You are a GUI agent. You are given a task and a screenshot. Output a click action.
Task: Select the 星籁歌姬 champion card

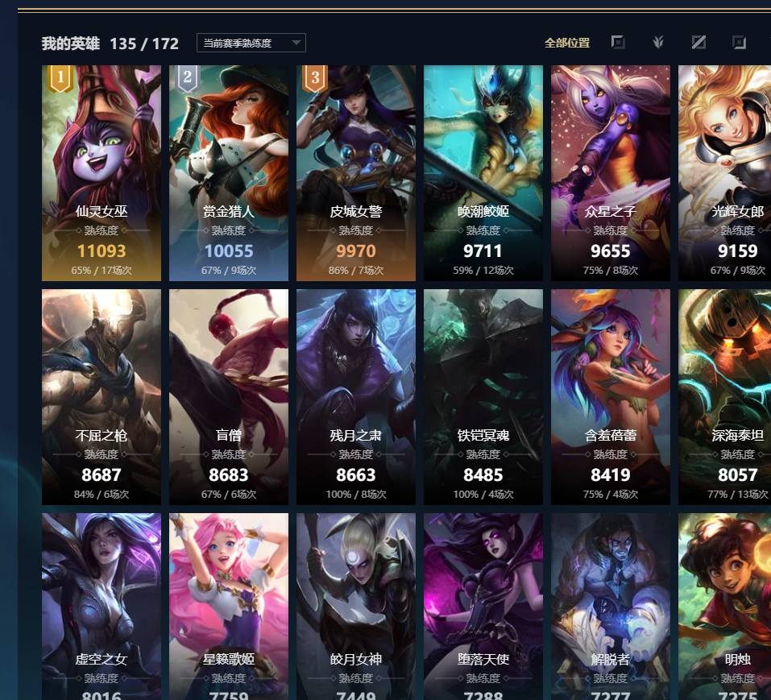pyautogui.click(x=229, y=607)
